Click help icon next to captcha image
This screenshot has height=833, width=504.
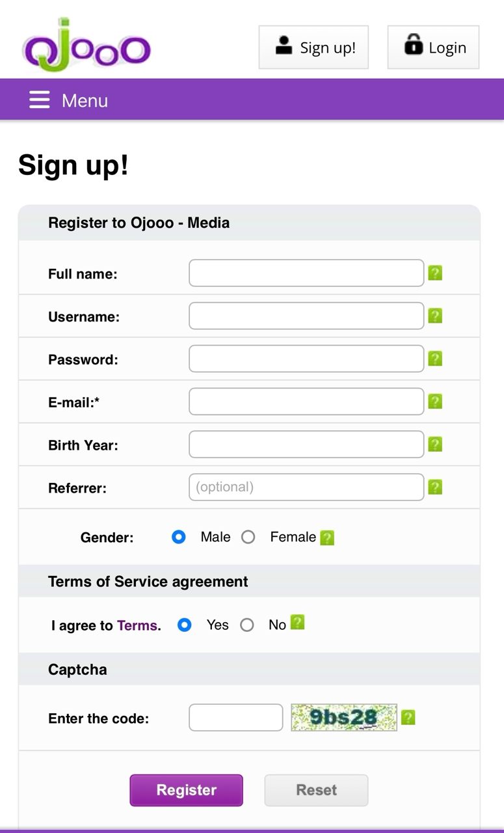point(408,717)
